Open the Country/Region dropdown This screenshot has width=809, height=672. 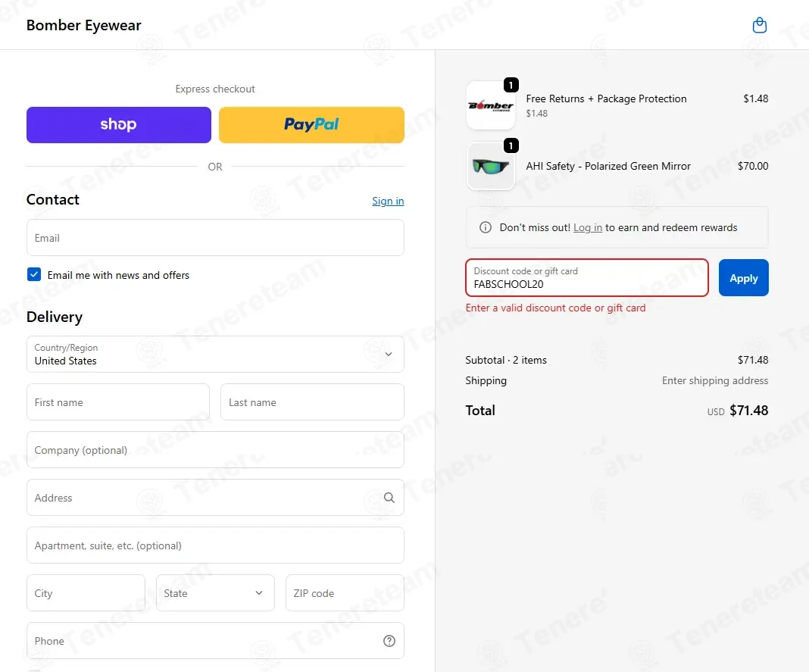tap(215, 354)
